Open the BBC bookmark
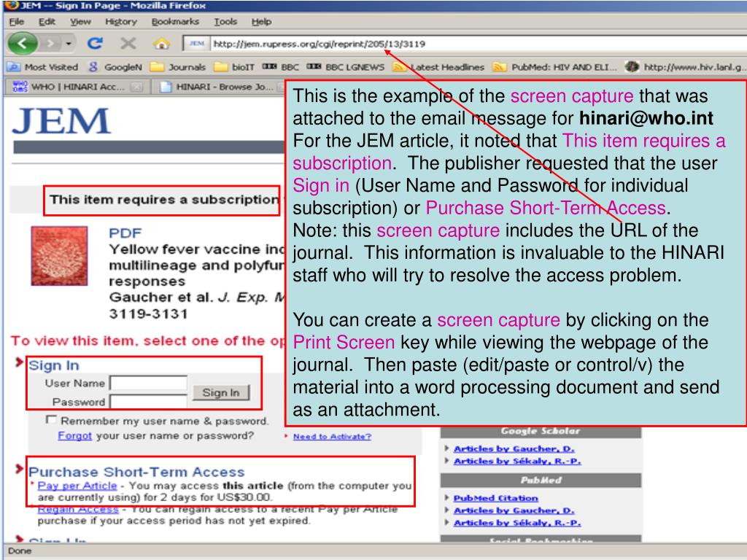The image size is (747, 560). pyautogui.click(x=281, y=67)
